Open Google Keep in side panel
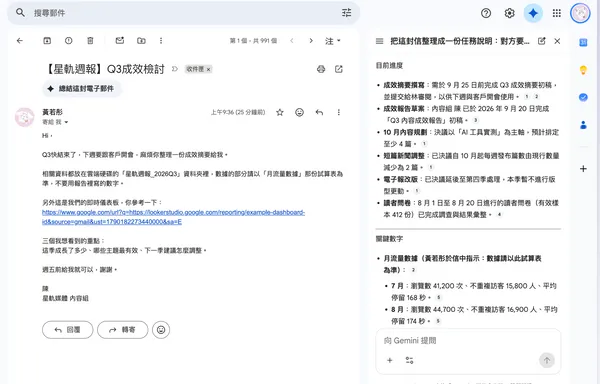Viewport: 600px width, 384px height. [x=583, y=70]
